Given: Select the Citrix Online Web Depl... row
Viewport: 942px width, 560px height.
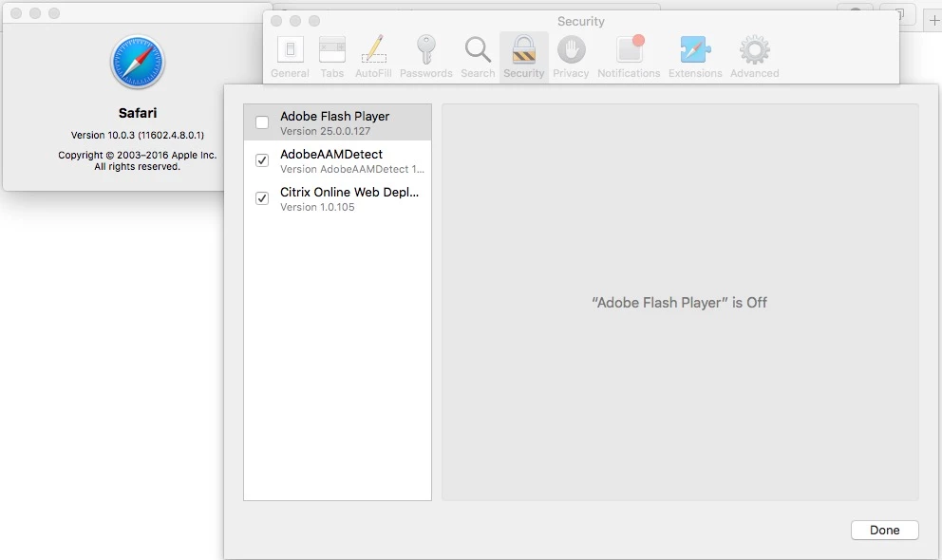Looking at the screenshot, I should click(x=338, y=198).
